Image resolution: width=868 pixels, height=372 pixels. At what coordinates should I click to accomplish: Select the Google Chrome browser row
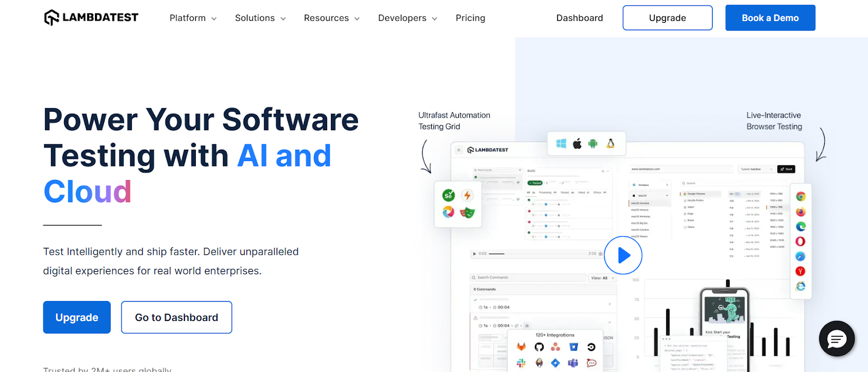tap(700, 194)
